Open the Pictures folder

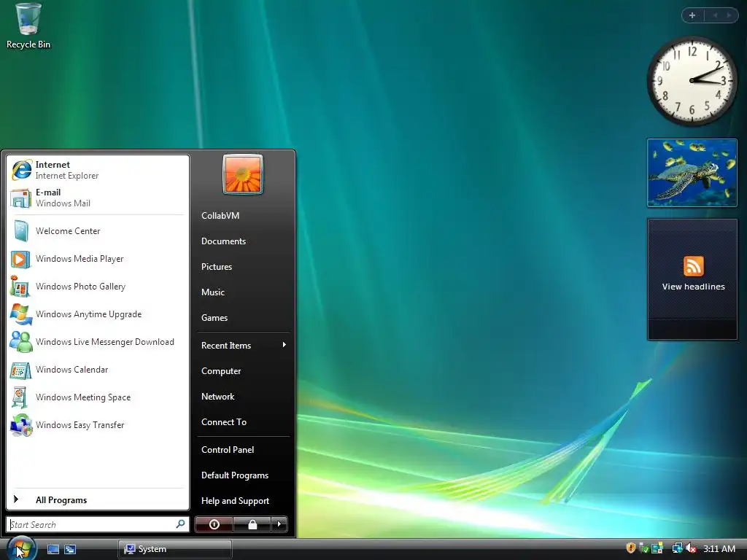click(244, 267)
